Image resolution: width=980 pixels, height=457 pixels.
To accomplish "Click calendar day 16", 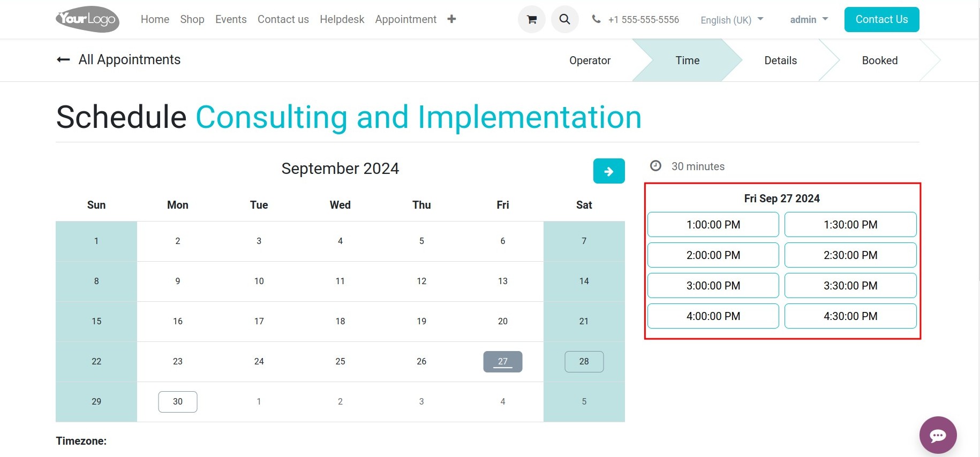I will point(178,321).
